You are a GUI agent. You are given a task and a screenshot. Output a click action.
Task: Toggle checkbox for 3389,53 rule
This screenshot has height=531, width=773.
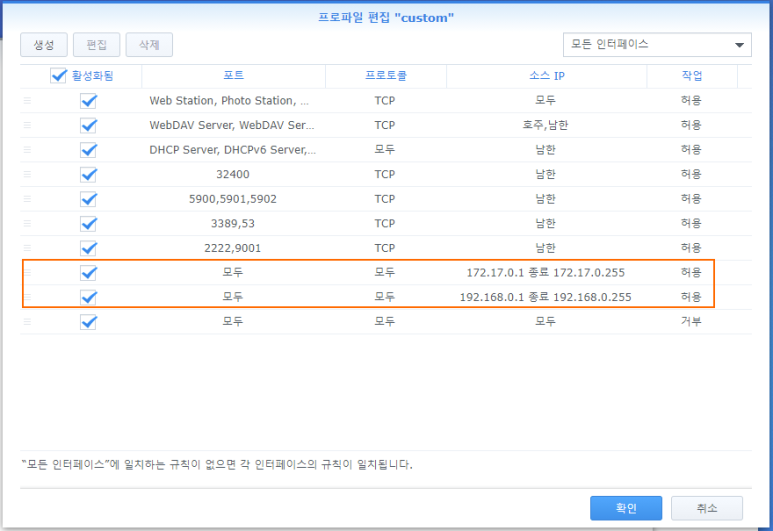pyautogui.click(x=88, y=224)
